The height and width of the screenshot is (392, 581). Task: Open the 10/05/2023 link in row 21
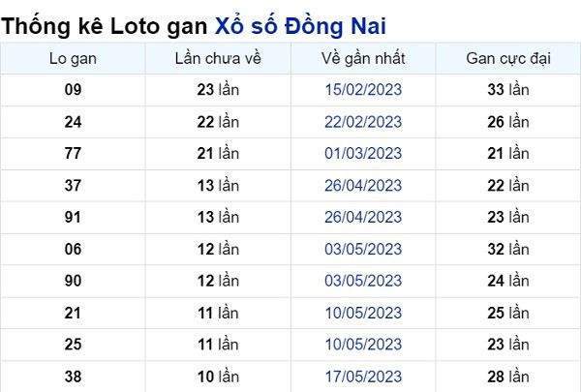pos(363,313)
